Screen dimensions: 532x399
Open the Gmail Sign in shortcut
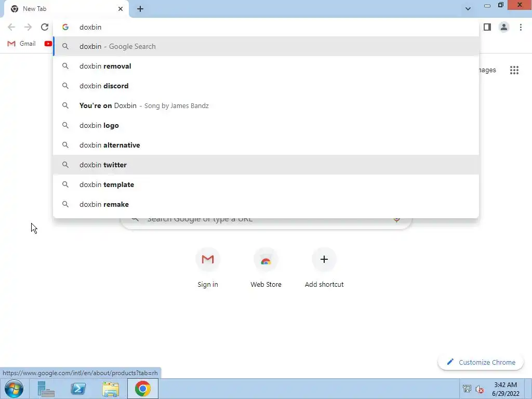(x=208, y=268)
